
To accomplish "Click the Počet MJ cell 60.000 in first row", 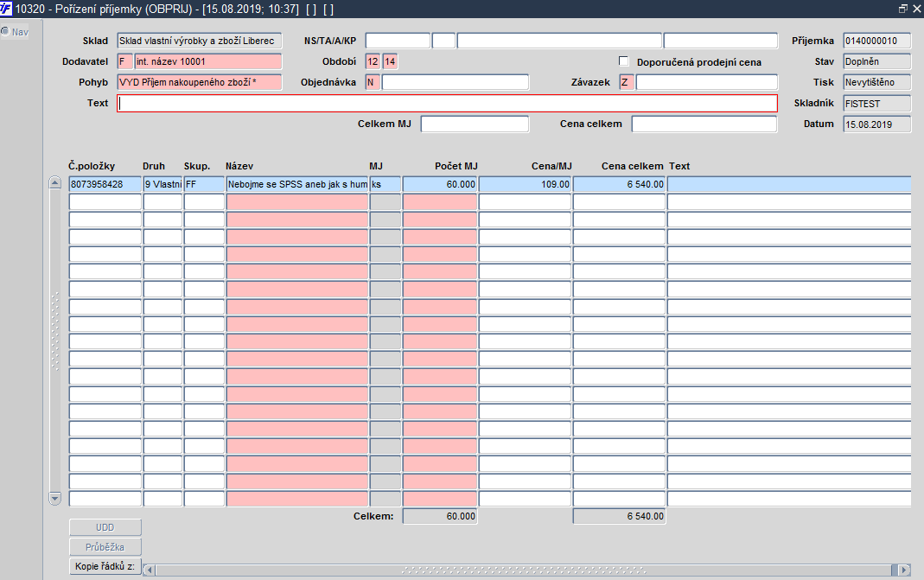I will [440, 184].
